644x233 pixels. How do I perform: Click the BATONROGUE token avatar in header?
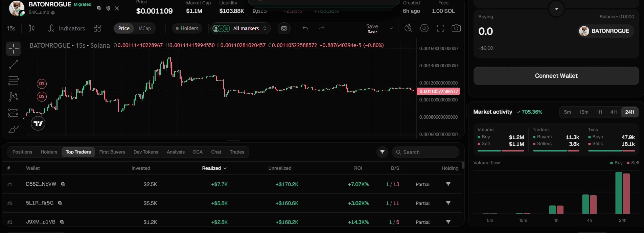point(17,8)
